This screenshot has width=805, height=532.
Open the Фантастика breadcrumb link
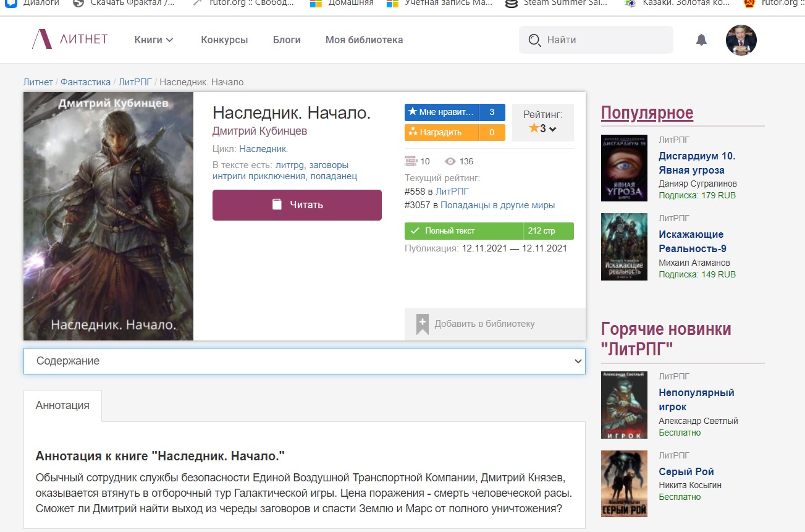pyautogui.click(x=86, y=82)
